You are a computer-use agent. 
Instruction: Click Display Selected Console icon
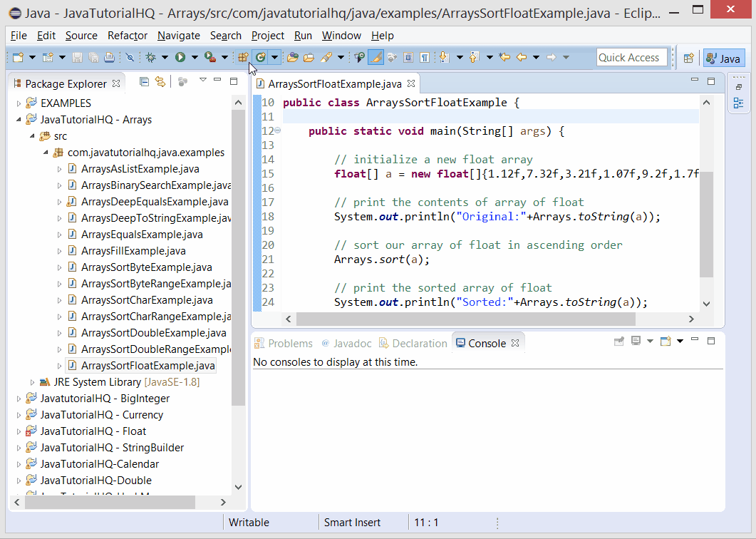point(636,342)
